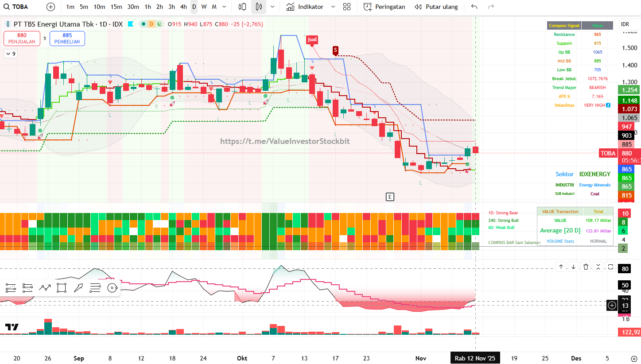Screen dimensions: 641x364
Task: Collapse the oscillator pane
Action: click(598, 267)
